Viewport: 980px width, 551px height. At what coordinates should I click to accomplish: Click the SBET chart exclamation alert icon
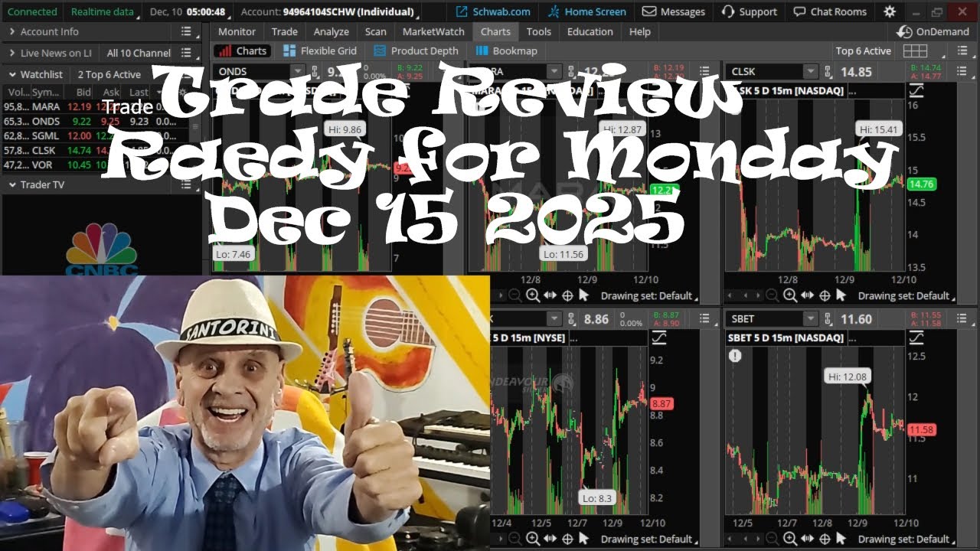pos(735,355)
